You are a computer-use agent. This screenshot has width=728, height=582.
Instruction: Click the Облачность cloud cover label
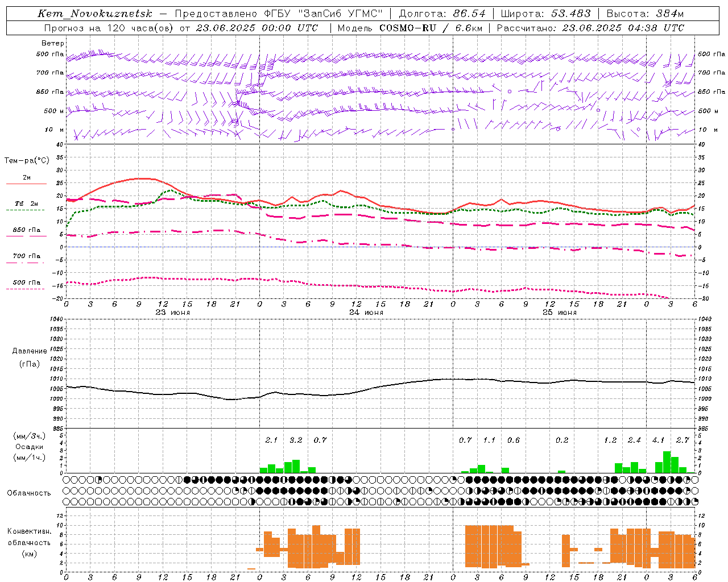[29, 493]
